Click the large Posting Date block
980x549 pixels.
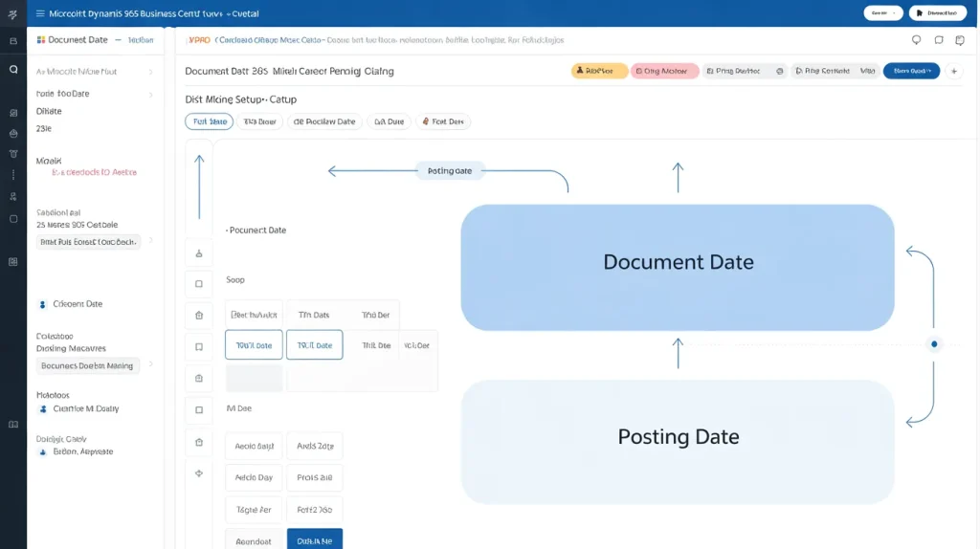(x=678, y=442)
